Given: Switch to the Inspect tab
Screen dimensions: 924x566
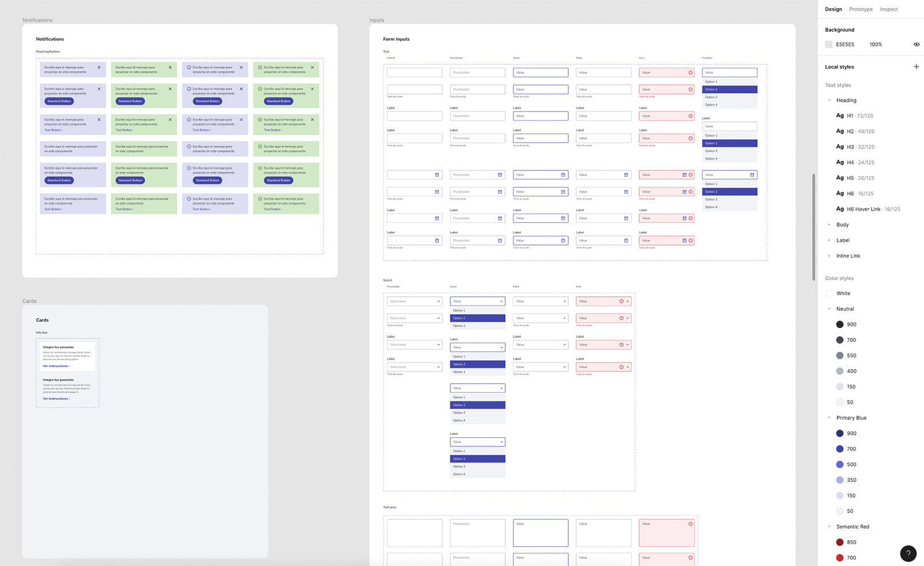Looking at the screenshot, I should point(889,9).
